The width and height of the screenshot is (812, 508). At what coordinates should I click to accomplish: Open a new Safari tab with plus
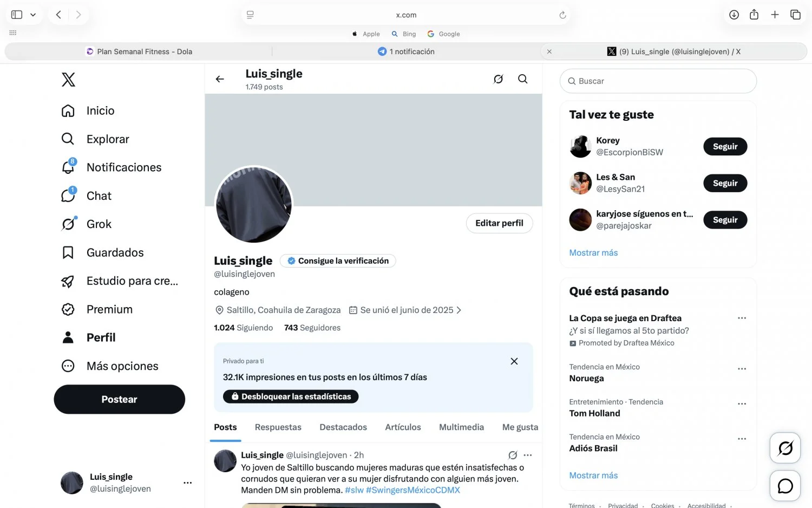pos(775,15)
